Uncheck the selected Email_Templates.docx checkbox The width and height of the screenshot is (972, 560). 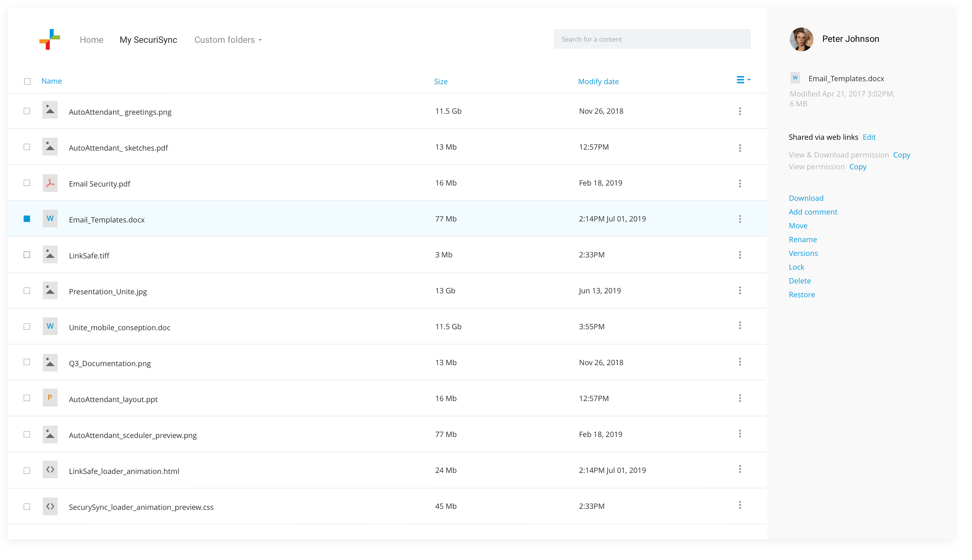27,219
